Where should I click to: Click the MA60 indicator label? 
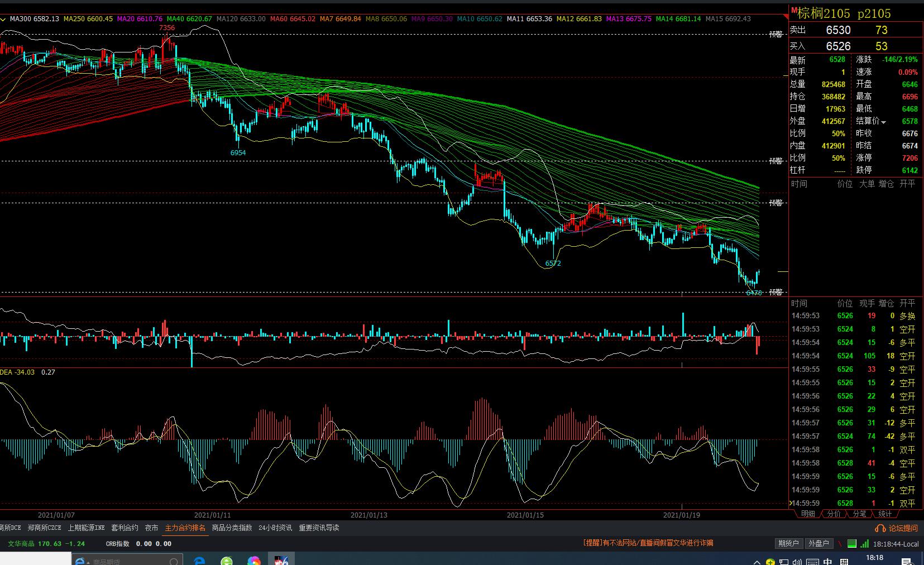[x=293, y=19]
